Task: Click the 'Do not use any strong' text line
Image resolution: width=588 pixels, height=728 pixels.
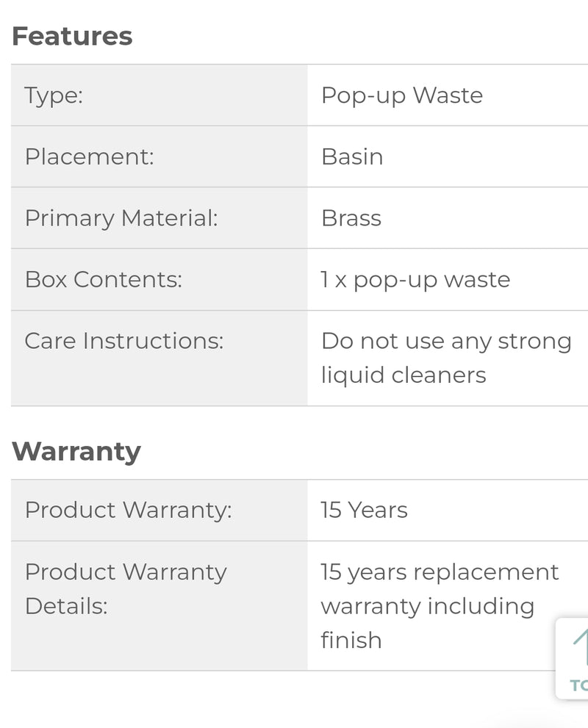Action: (446, 341)
